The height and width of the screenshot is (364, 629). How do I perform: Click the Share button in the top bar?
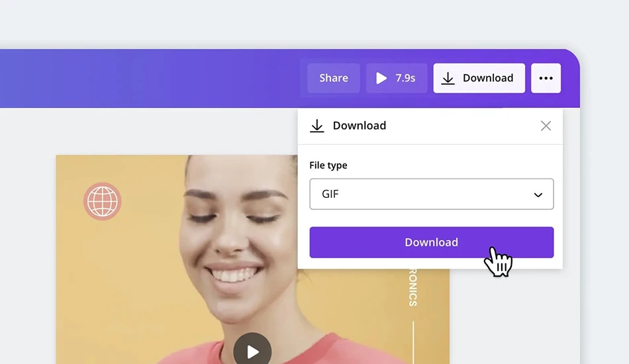(333, 78)
